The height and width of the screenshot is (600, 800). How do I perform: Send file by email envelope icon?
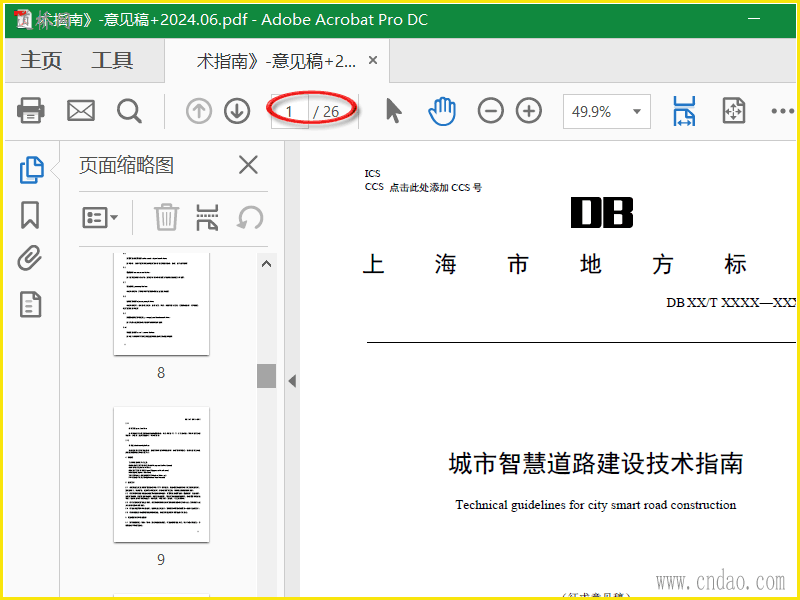[x=81, y=111]
